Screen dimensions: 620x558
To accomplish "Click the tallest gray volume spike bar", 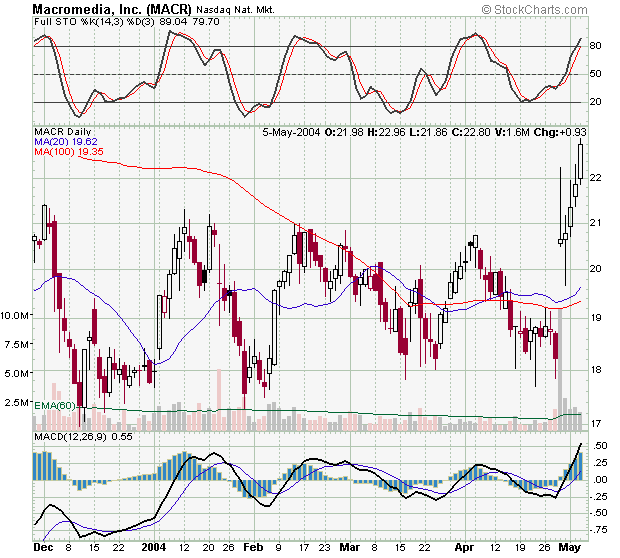I will (560, 370).
